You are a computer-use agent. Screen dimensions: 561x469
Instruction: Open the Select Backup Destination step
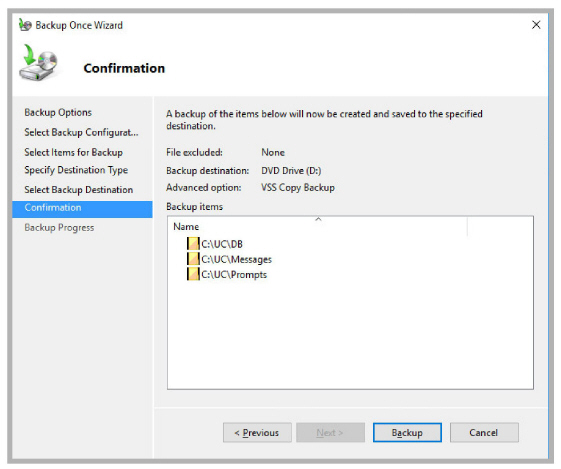click(x=78, y=190)
